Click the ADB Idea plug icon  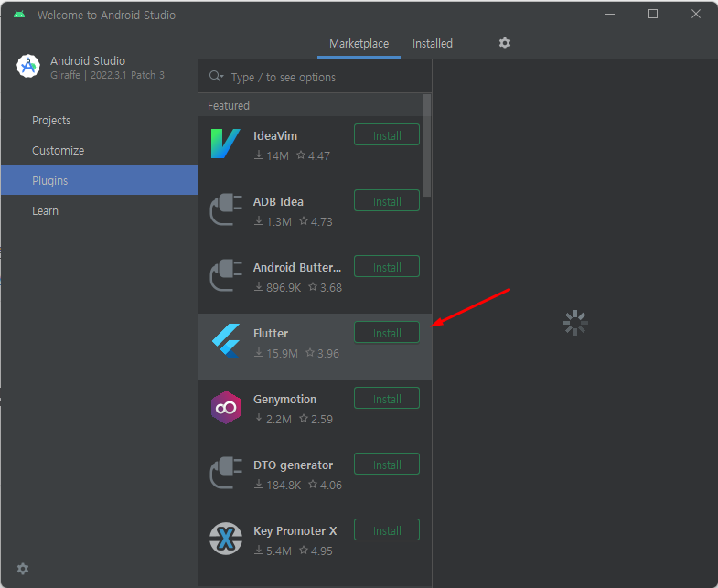tap(225, 209)
